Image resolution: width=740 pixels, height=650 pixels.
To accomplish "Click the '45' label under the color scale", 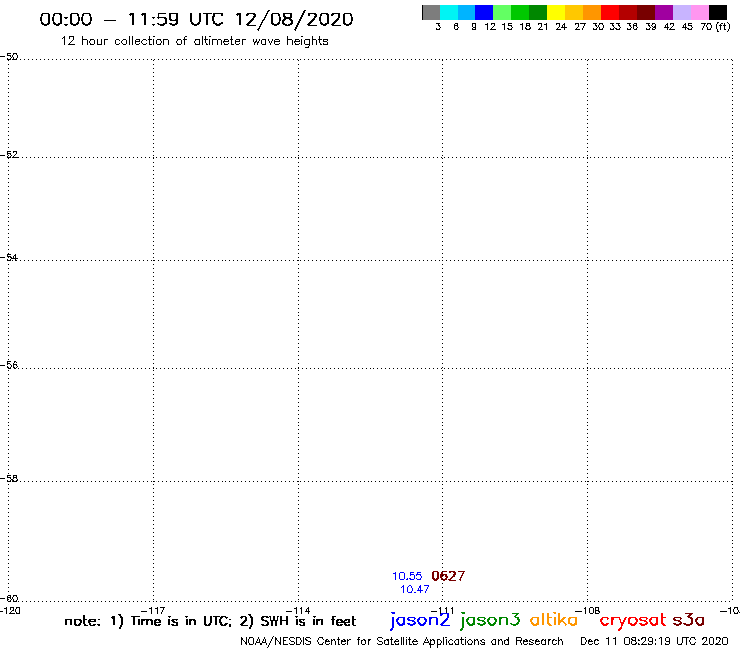I will [x=687, y=27].
